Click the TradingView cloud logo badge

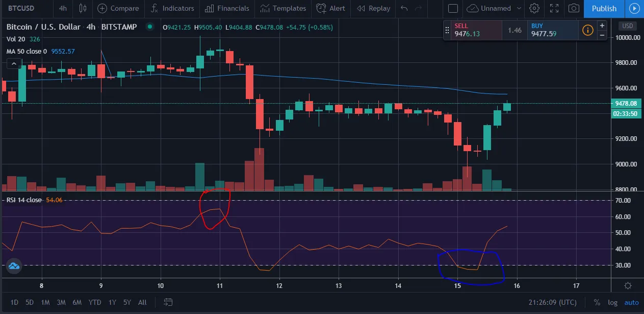[14, 265]
